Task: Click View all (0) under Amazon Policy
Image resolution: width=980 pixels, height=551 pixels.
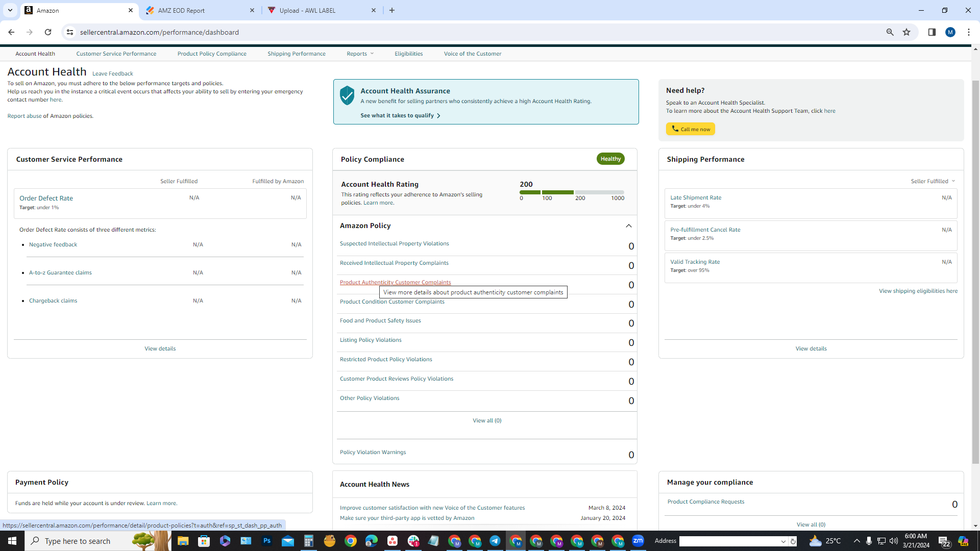Action: pyautogui.click(x=487, y=420)
